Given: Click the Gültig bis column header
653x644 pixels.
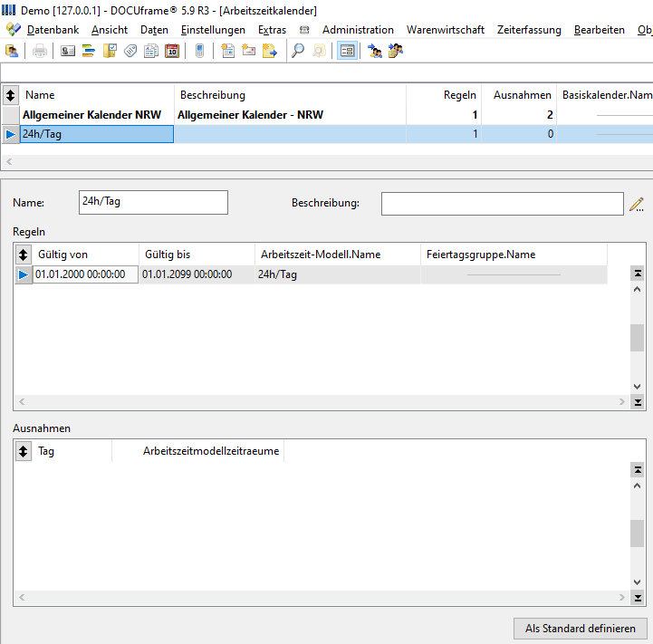Looking at the screenshot, I should (197, 255).
